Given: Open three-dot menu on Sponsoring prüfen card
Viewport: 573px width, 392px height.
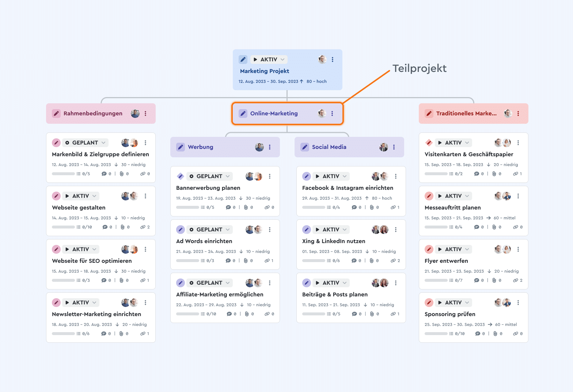Looking at the screenshot, I should [x=518, y=303].
